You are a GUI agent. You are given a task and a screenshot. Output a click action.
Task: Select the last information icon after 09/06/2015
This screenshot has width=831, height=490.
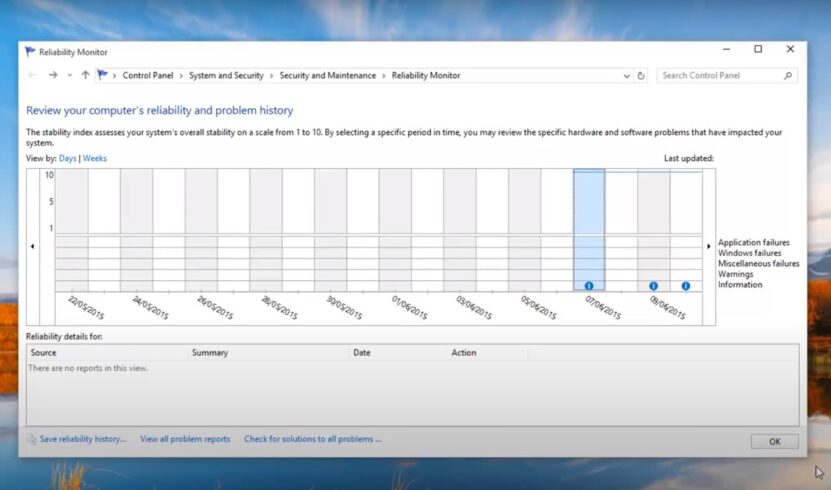click(x=686, y=286)
